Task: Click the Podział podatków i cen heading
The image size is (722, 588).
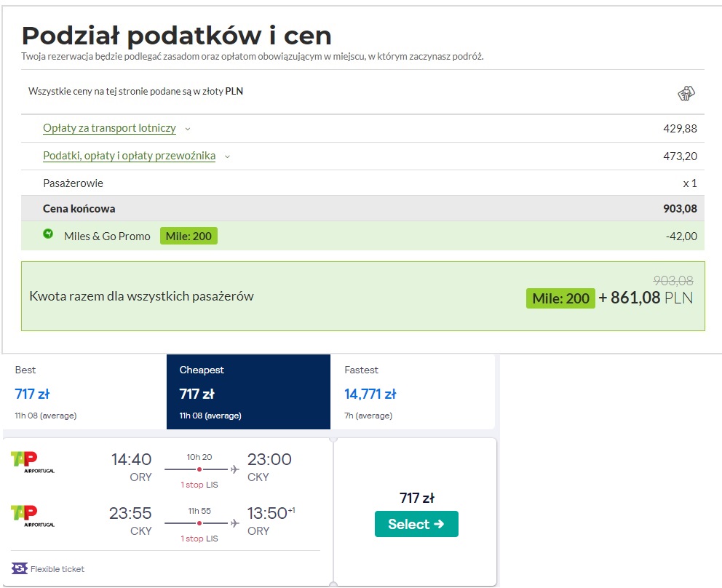Action: (x=176, y=36)
